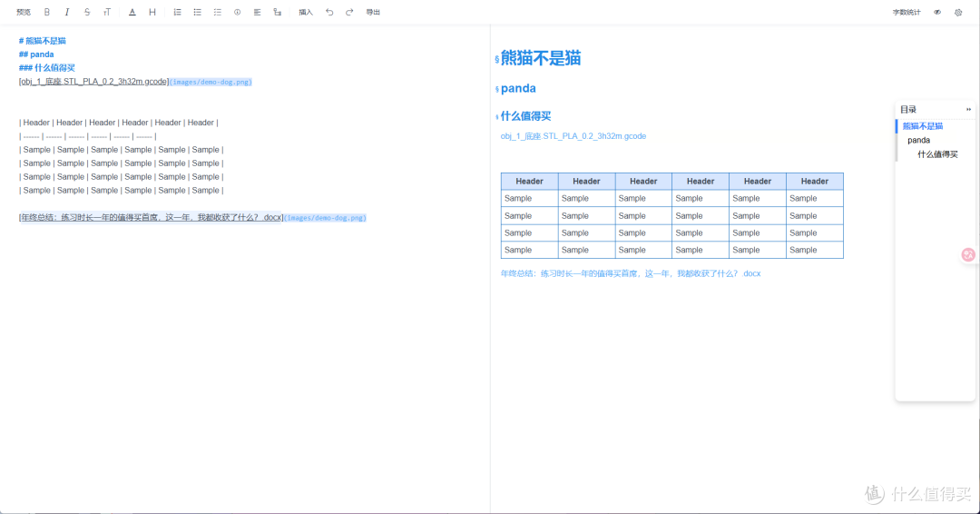The image size is (980, 514).
Task: Collapse the 目录 table of contents panel
Action: tap(969, 109)
